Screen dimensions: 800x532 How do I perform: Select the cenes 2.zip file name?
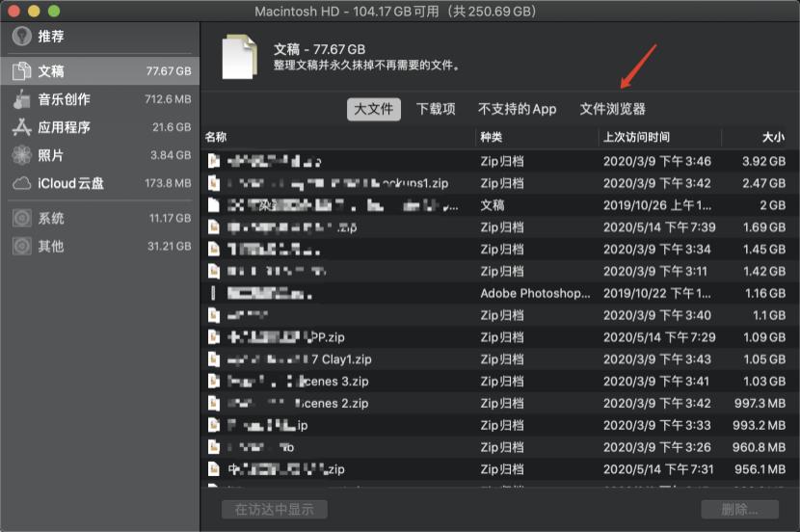tap(298, 403)
